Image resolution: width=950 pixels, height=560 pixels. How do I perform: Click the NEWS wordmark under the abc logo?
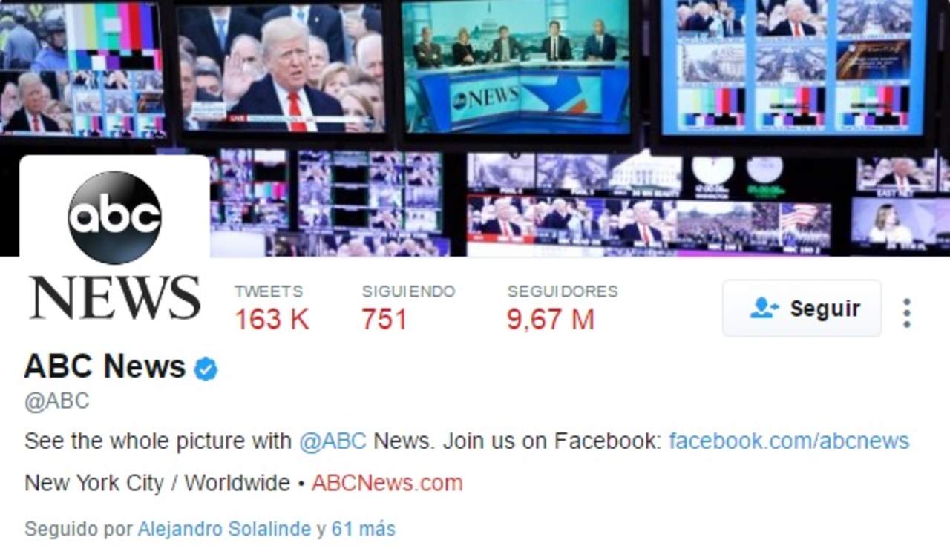114,297
